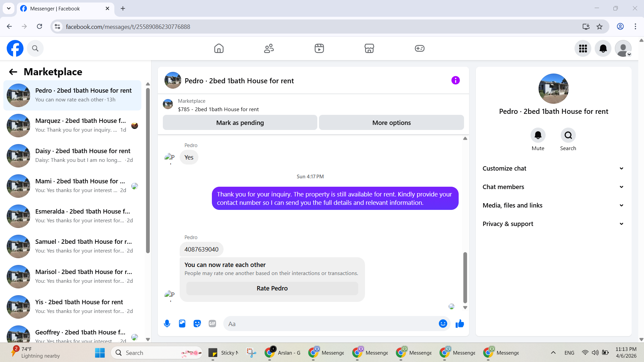Expand Customize chat section
This screenshot has width=644, height=362.
(553, 168)
